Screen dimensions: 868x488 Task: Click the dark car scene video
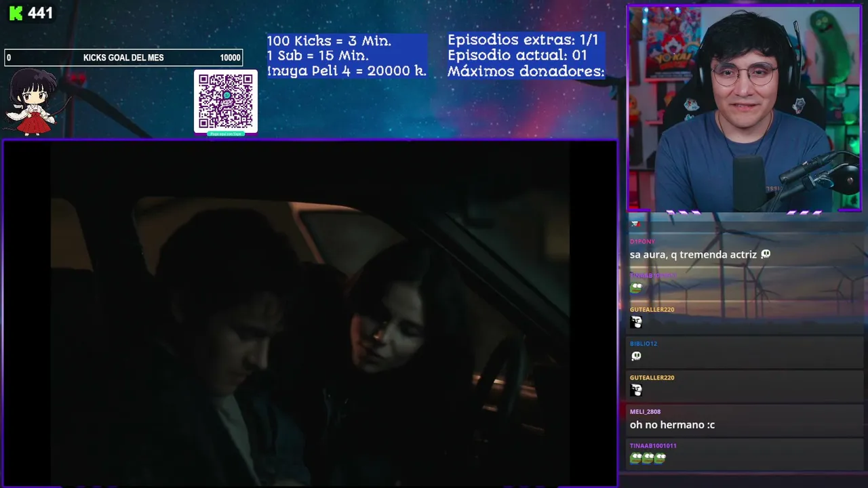click(310, 313)
